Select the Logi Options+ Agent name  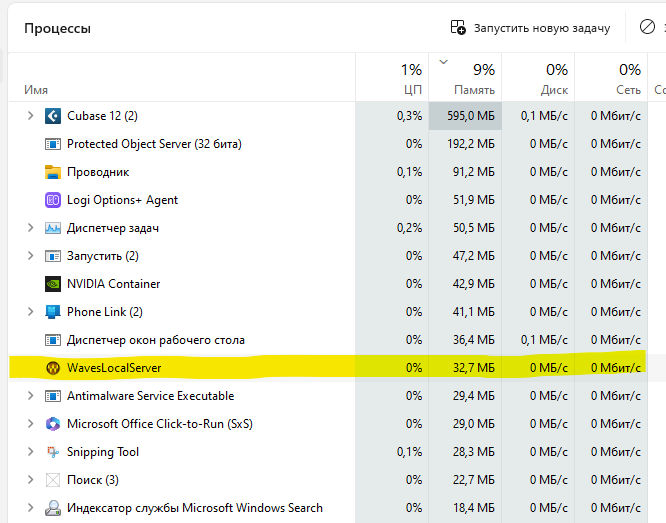[122, 200]
